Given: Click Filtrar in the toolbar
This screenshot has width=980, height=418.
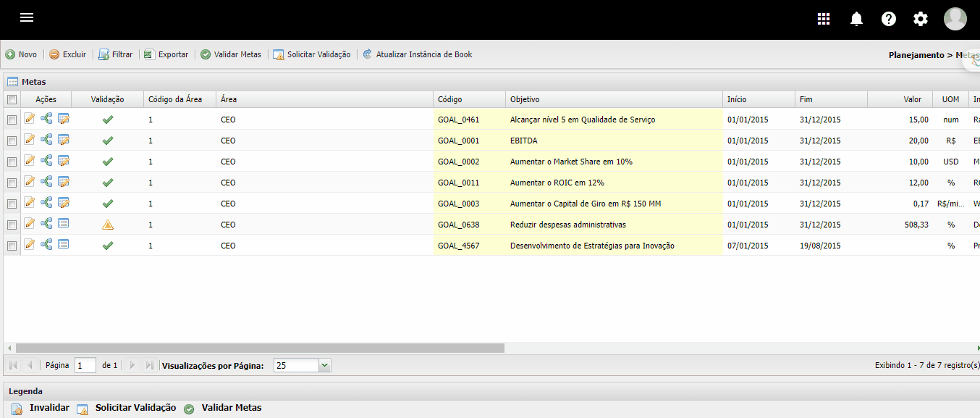Looking at the screenshot, I should (116, 54).
